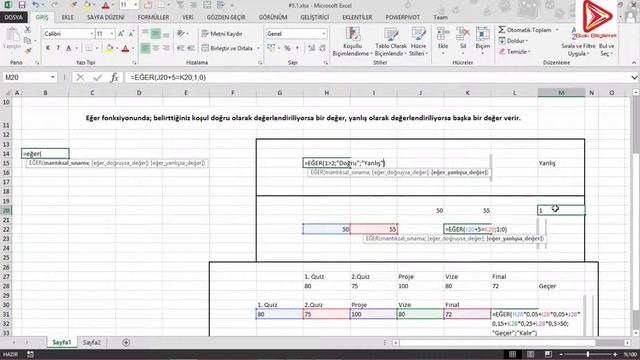Toggle bold K formatting

(x=48, y=48)
